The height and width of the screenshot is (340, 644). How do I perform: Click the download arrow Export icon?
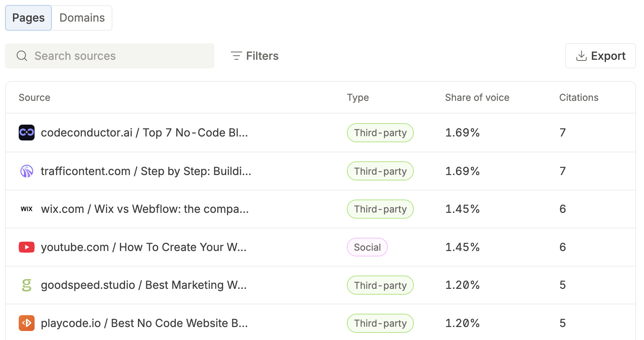(581, 56)
